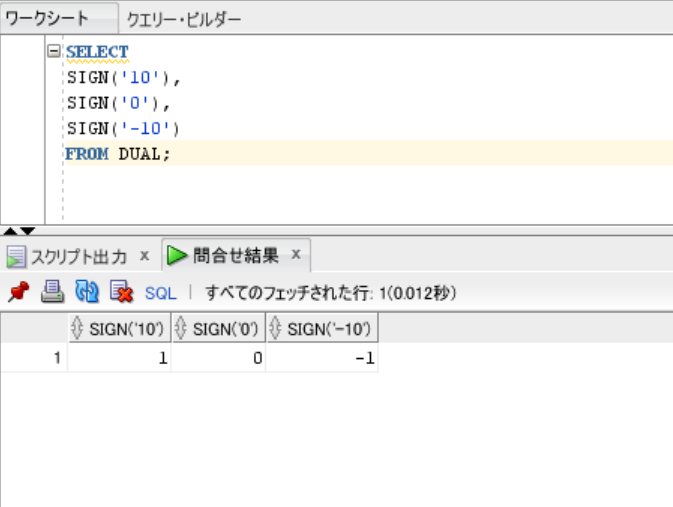Pin the query result tab
The image size is (673, 507).
pos(18,293)
